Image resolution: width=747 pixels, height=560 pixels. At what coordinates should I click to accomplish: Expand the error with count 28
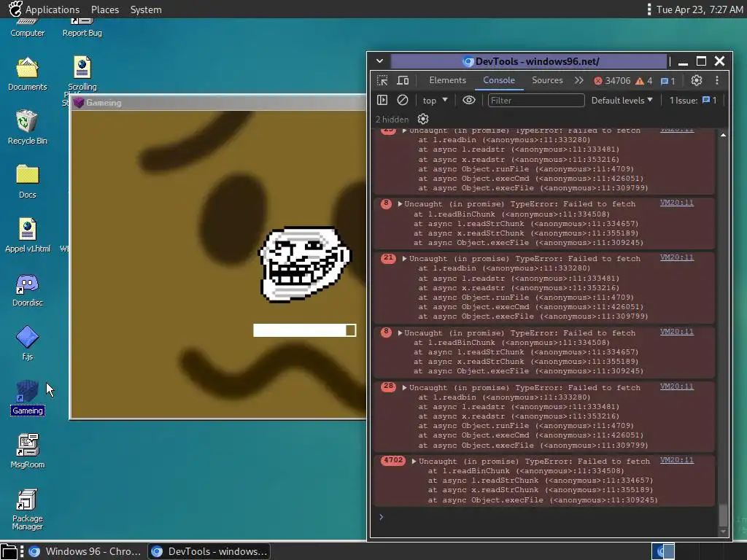click(x=404, y=388)
